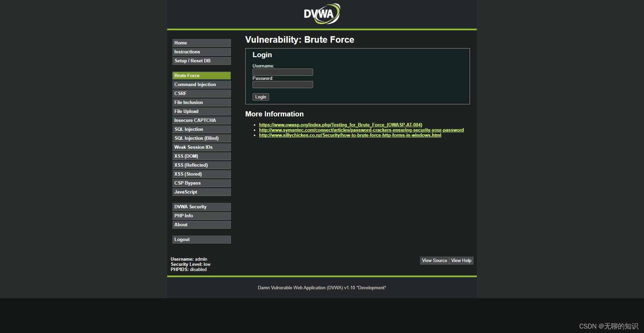Click the 'Login' form heading
The image size is (644, 333).
pyautogui.click(x=262, y=55)
